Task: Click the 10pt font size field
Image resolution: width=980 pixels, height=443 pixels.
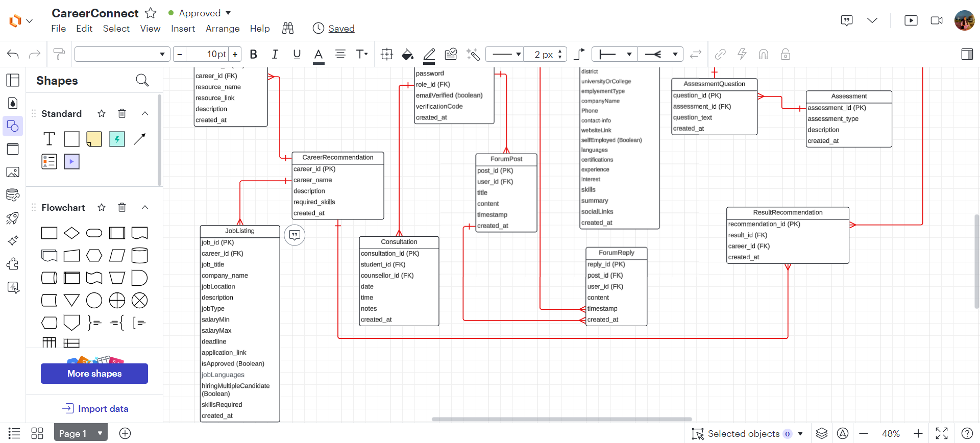Action: coord(207,54)
